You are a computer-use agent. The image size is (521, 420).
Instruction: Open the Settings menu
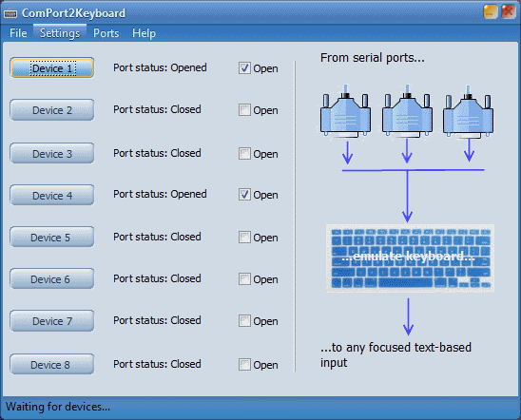[60, 33]
